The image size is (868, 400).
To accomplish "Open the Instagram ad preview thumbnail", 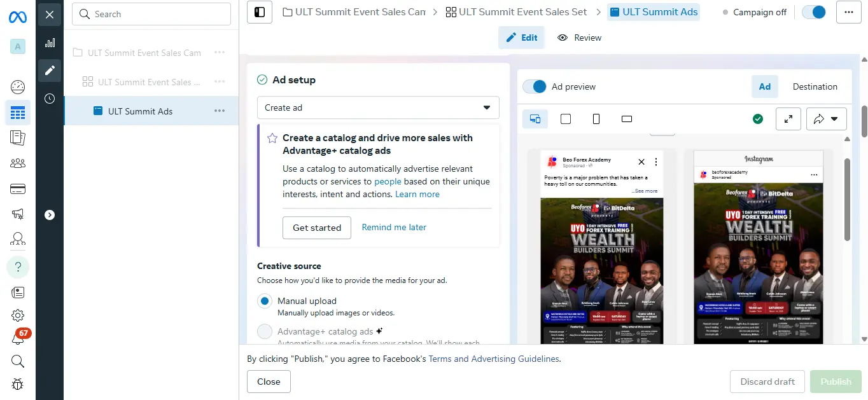I will point(759,247).
